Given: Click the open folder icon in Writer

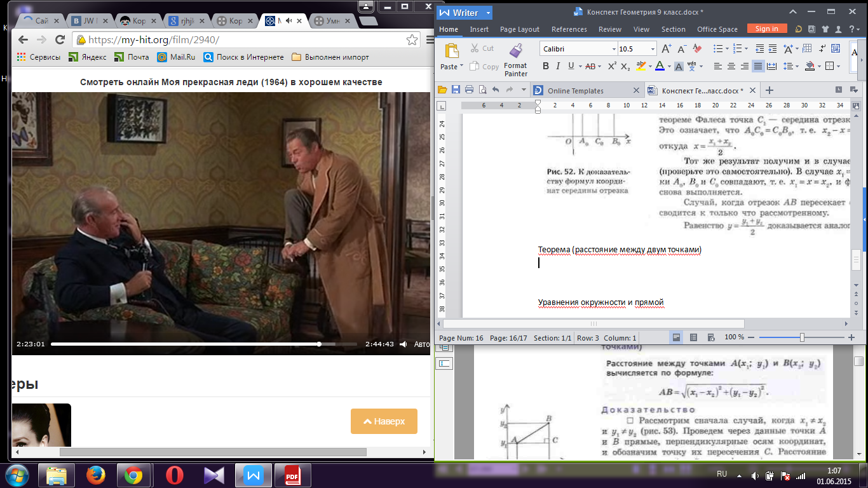Looking at the screenshot, I should [x=443, y=90].
